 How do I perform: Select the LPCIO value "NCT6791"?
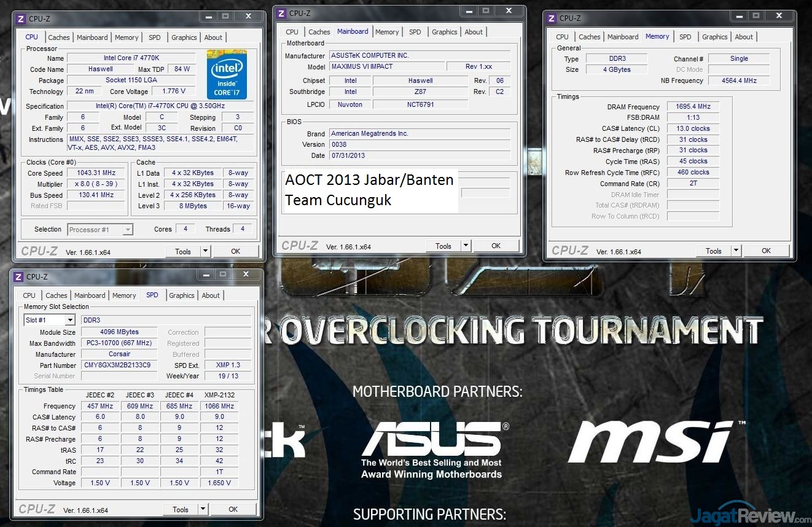[420, 104]
